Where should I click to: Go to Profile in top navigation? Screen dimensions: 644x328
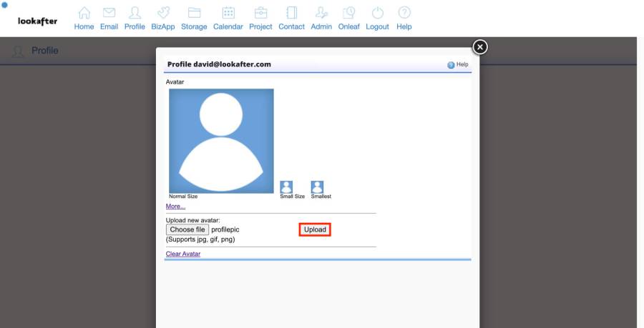pyautogui.click(x=134, y=14)
